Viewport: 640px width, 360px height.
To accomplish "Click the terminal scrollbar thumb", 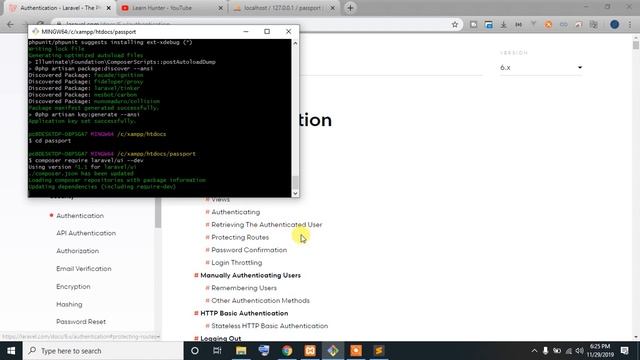I will coord(295,182).
